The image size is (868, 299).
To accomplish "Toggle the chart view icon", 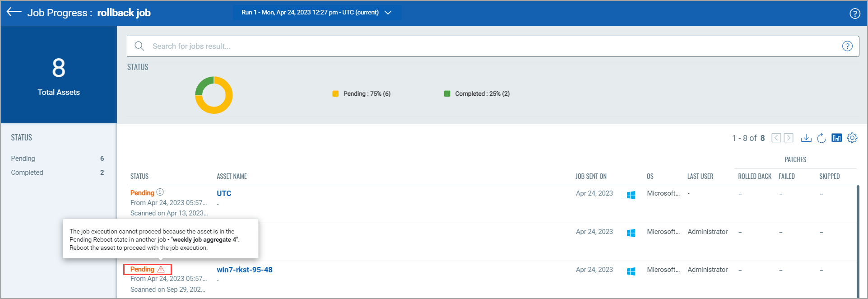I will point(836,138).
